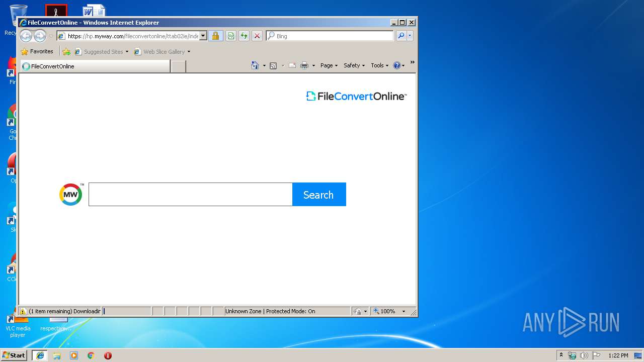Click the hp.myway.com address bar URL

133,36
